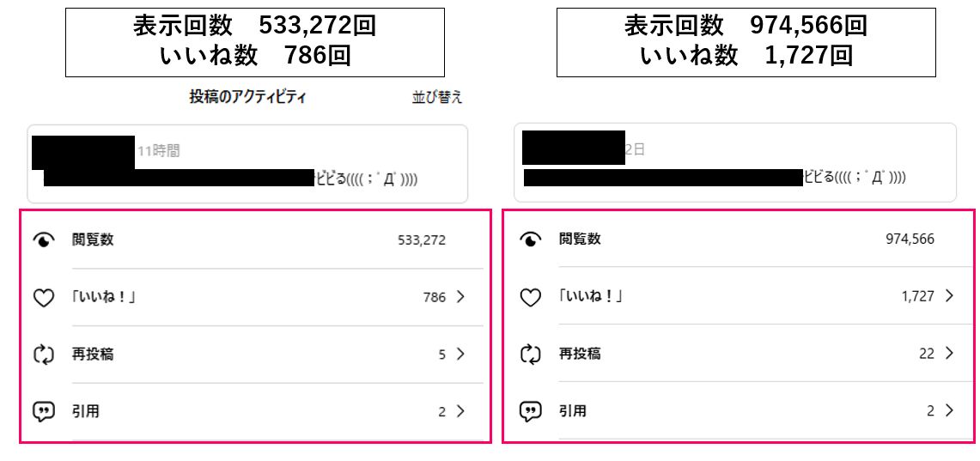This screenshot has height=461, width=980.
Task: Open the left panel's 2 quotes chevron
Action: [461, 410]
